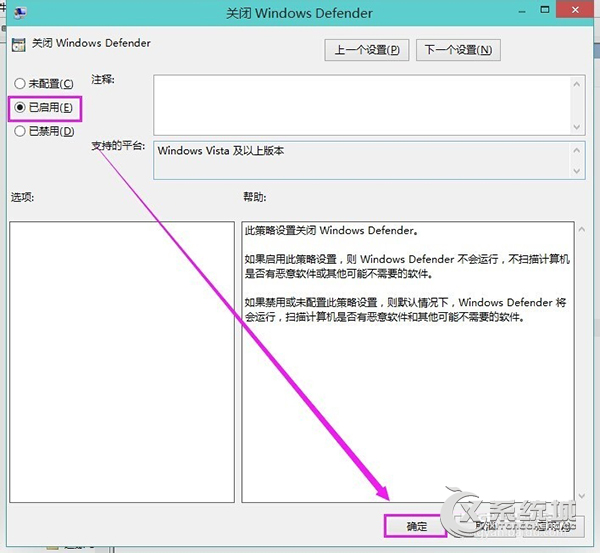600x553 pixels.
Task: Close the dialog with the X button
Action: [575, 10]
